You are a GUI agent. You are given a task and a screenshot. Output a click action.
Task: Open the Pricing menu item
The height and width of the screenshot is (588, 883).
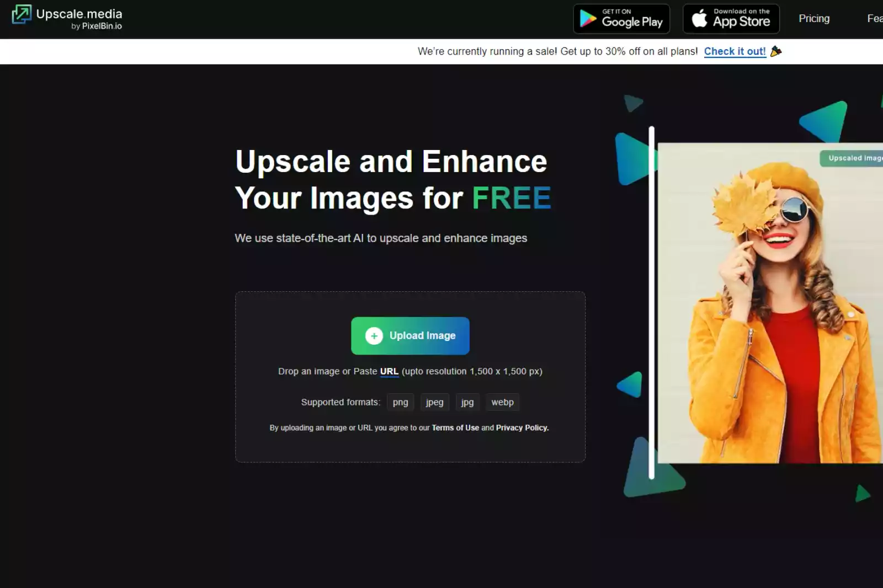coord(813,18)
